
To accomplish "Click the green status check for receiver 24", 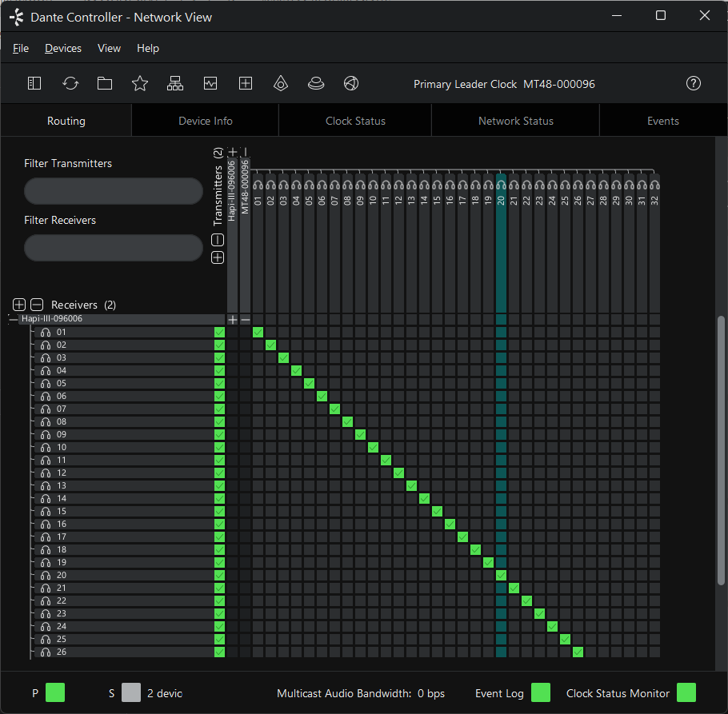I will (x=220, y=626).
